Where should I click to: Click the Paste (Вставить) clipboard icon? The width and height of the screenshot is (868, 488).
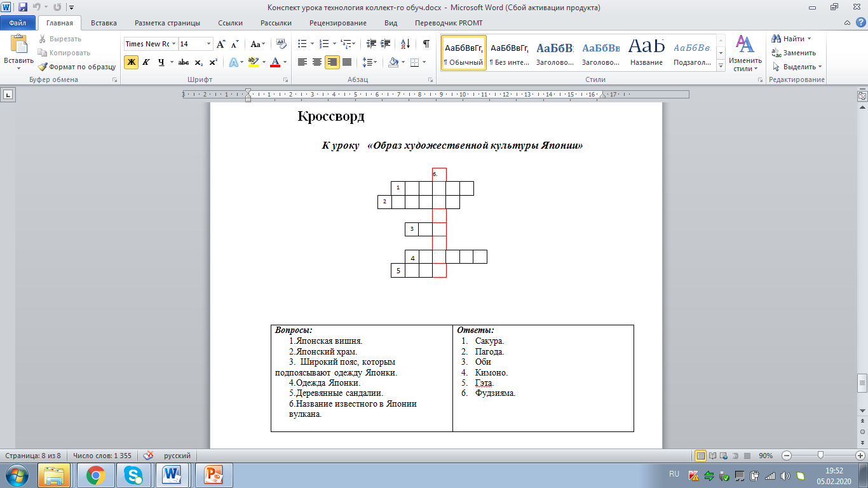pyautogui.click(x=18, y=44)
